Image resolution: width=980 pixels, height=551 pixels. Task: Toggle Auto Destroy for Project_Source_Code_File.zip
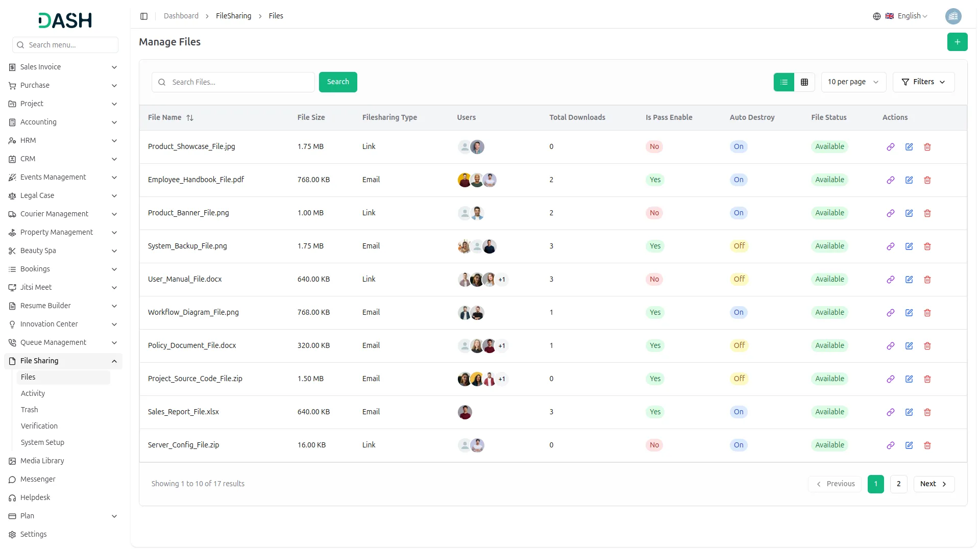[x=739, y=379]
